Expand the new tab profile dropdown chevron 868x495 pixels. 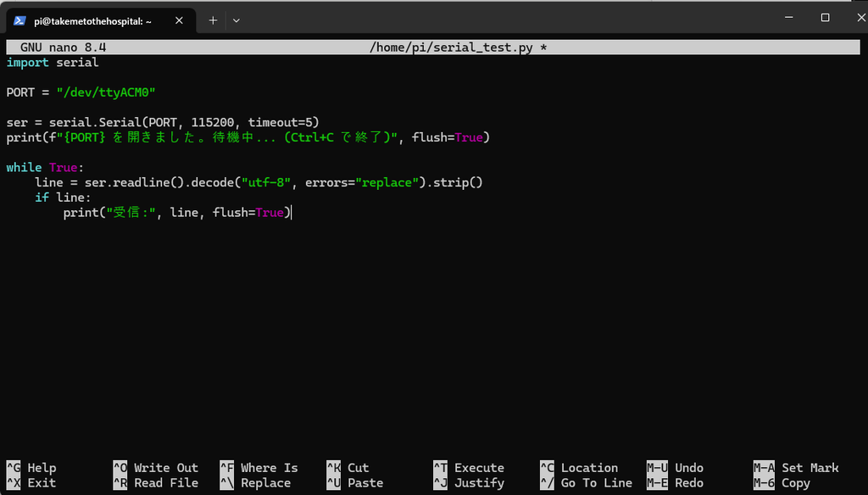[x=236, y=20]
